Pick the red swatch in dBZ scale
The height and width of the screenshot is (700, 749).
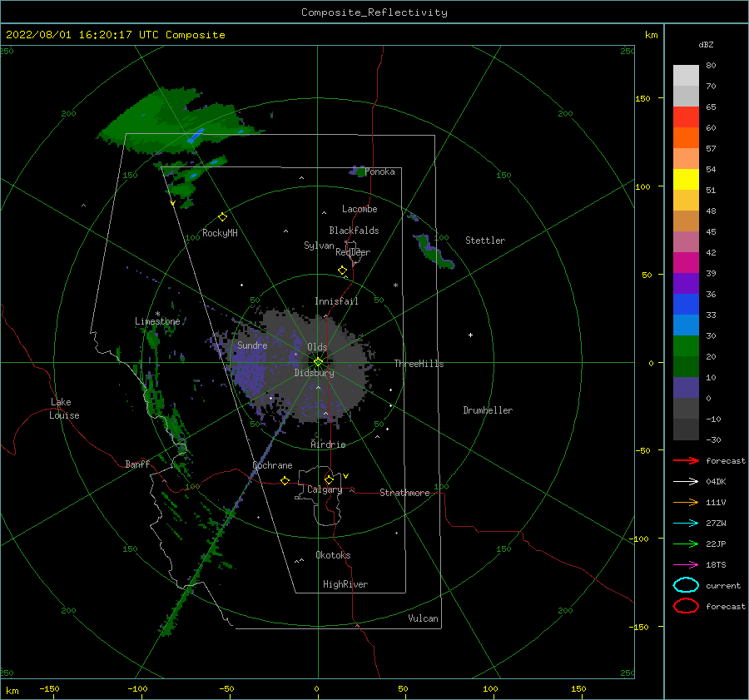[x=686, y=117]
